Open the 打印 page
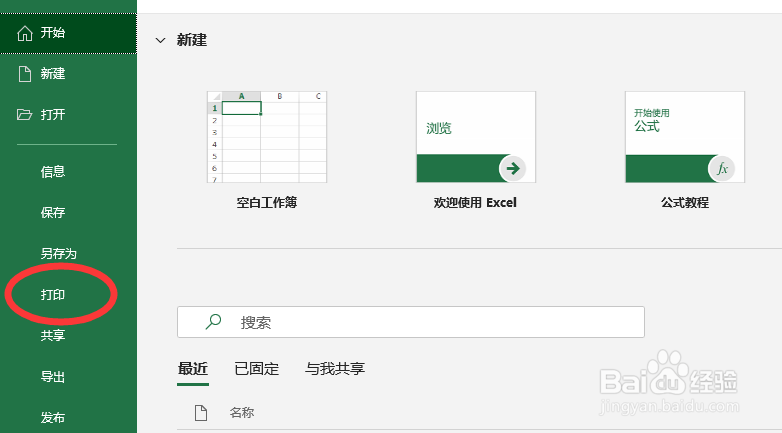The width and height of the screenshot is (782, 433). click(x=53, y=295)
